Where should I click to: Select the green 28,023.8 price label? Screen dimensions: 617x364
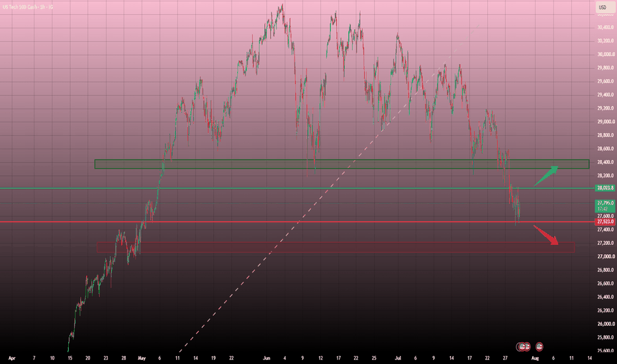(605, 188)
